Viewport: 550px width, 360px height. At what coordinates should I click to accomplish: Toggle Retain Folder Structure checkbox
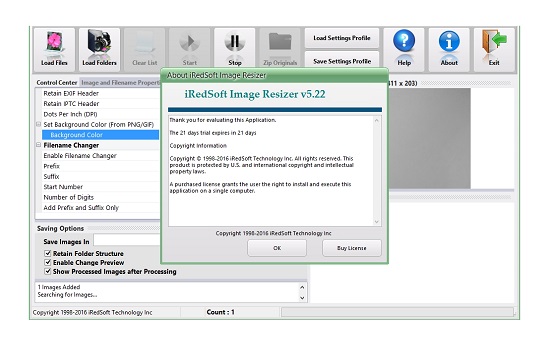tap(48, 253)
